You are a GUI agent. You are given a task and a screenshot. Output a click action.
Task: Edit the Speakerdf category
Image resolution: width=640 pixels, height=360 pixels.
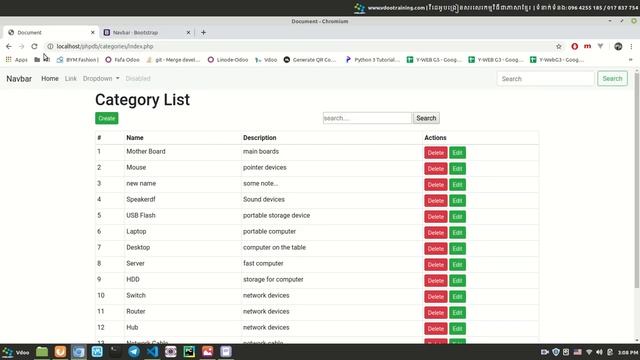coord(458,201)
